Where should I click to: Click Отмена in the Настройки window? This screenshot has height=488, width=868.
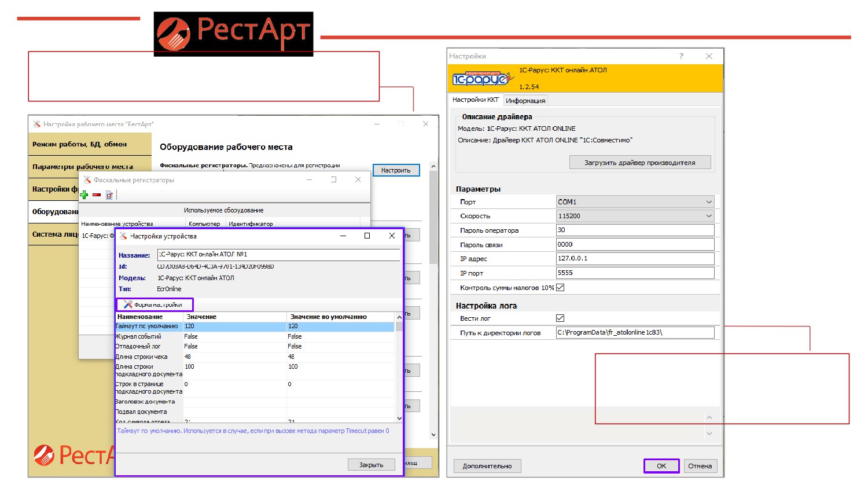point(700,466)
